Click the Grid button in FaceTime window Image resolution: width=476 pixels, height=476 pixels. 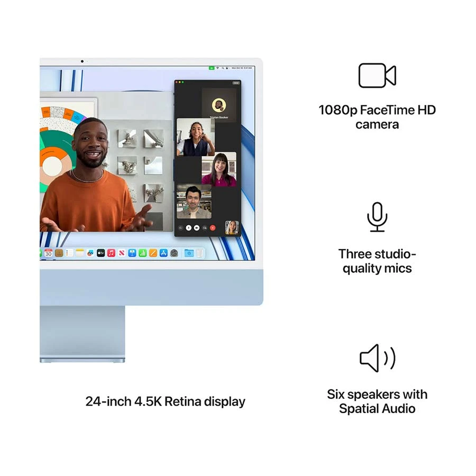pyautogui.click(x=236, y=83)
